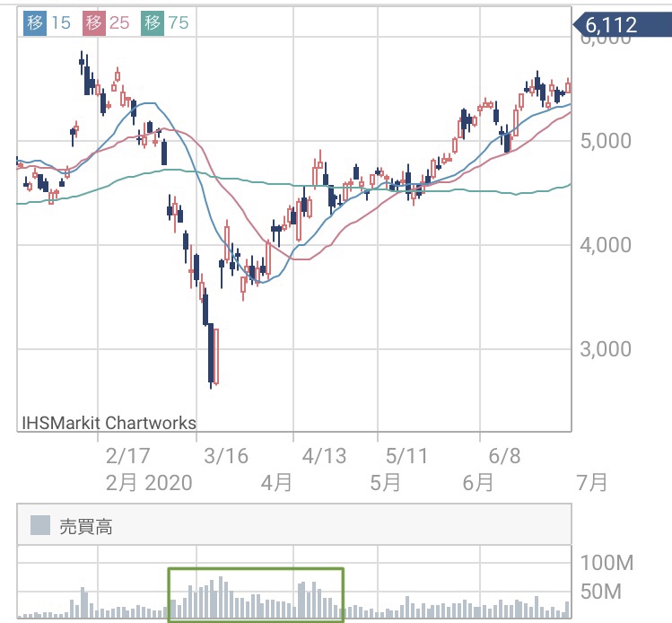Toggle the 25-period moving average legend
The width and height of the screenshot is (672, 623).
click(x=106, y=22)
